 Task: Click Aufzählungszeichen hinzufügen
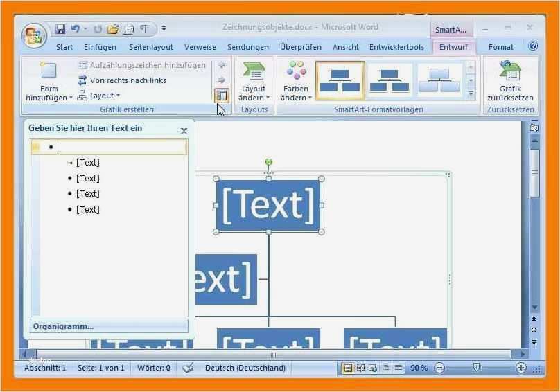point(142,65)
